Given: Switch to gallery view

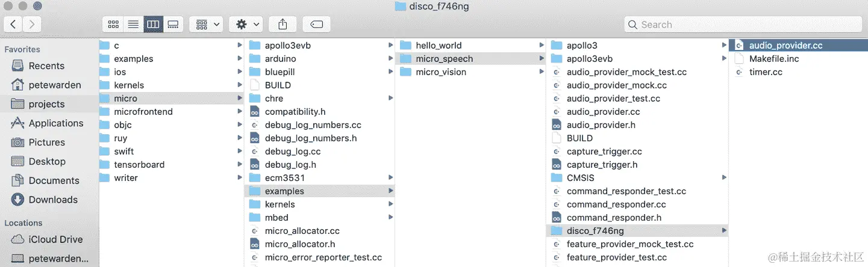Looking at the screenshot, I should [x=173, y=24].
